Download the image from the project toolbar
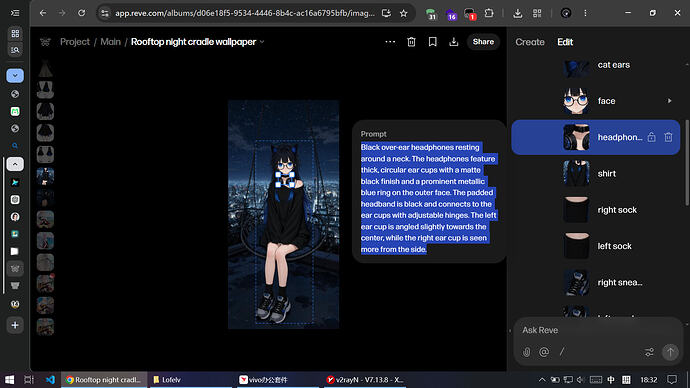690x388 pixels. [x=454, y=42]
